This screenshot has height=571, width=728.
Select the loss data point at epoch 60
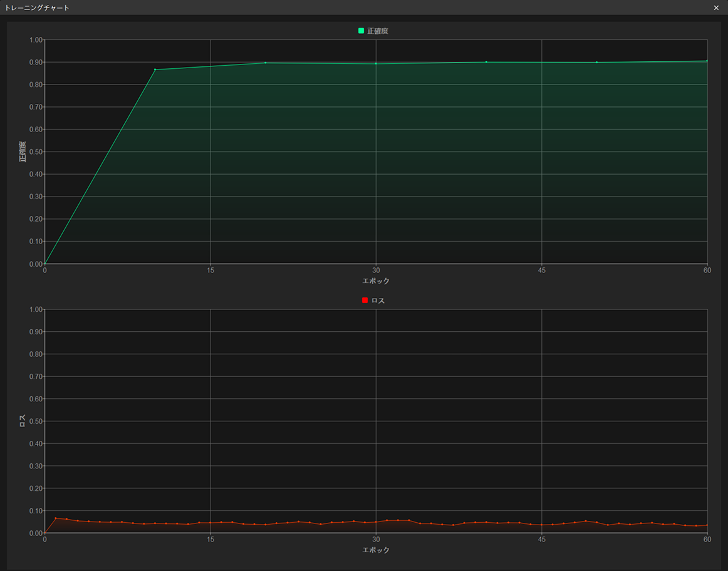click(707, 525)
